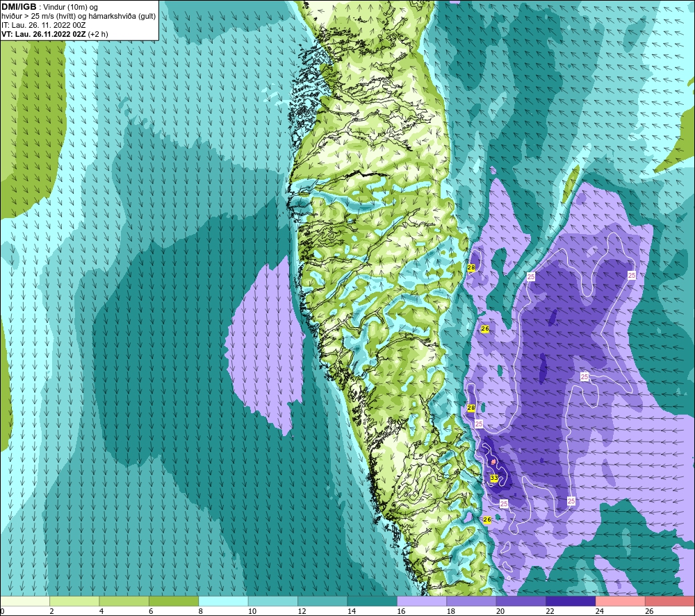Pick the 16–18 m/s lavender legend swatch
Image resolution: width=695 pixels, height=616 pixels.
click(422, 601)
